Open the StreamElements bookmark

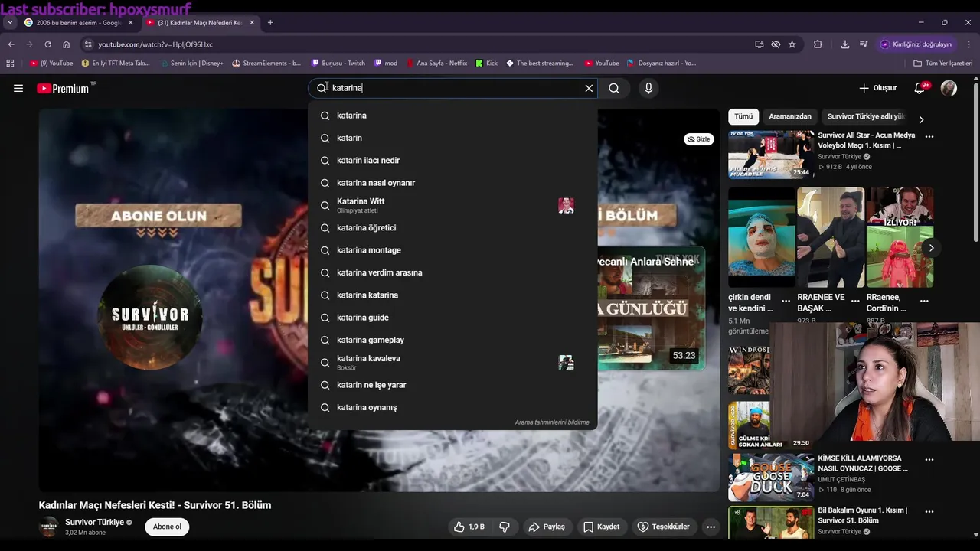tap(266, 64)
